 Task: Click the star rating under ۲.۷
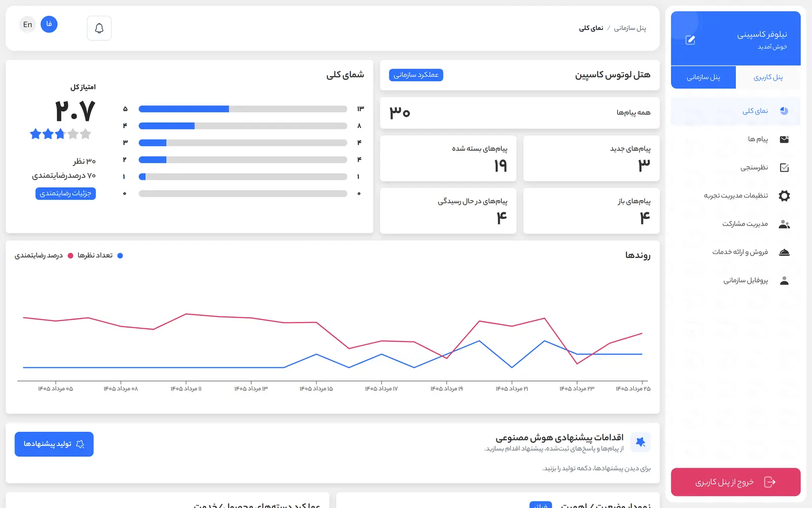[60, 134]
